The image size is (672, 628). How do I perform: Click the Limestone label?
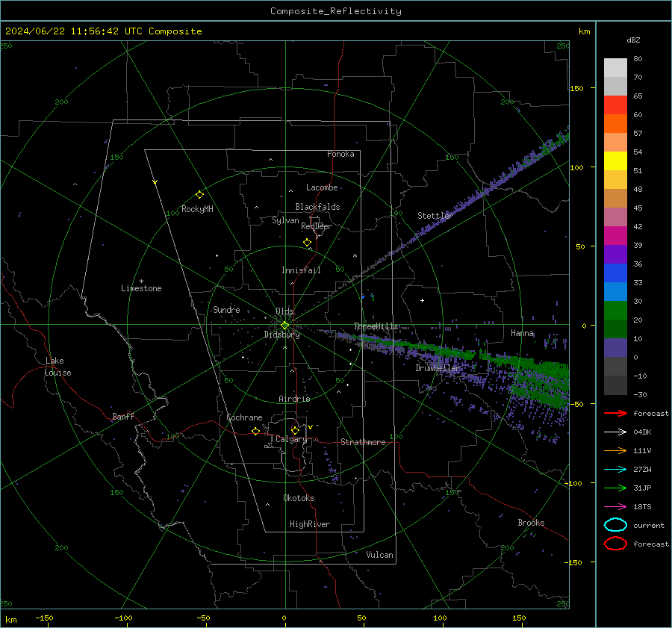[x=141, y=288]
